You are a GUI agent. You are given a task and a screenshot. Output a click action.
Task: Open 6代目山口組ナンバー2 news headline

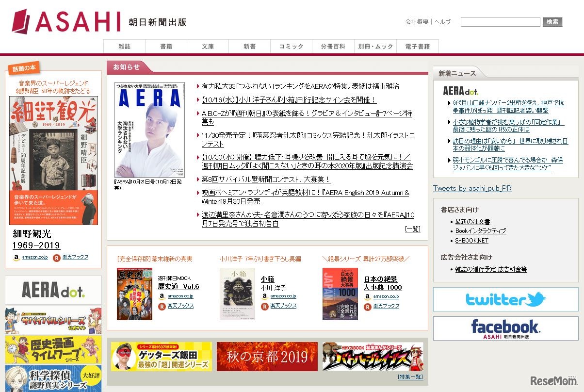508,107
